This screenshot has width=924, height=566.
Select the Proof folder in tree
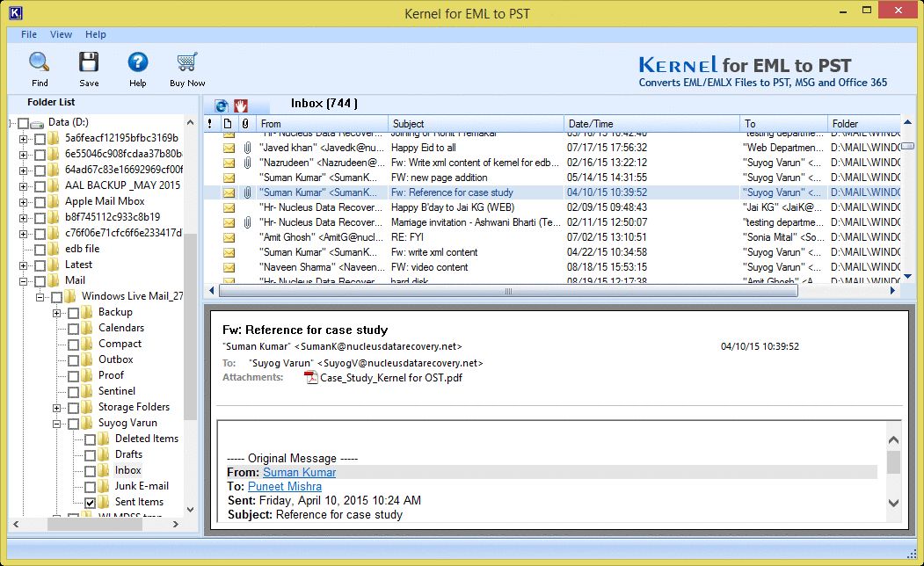click(x=111, y=375)
